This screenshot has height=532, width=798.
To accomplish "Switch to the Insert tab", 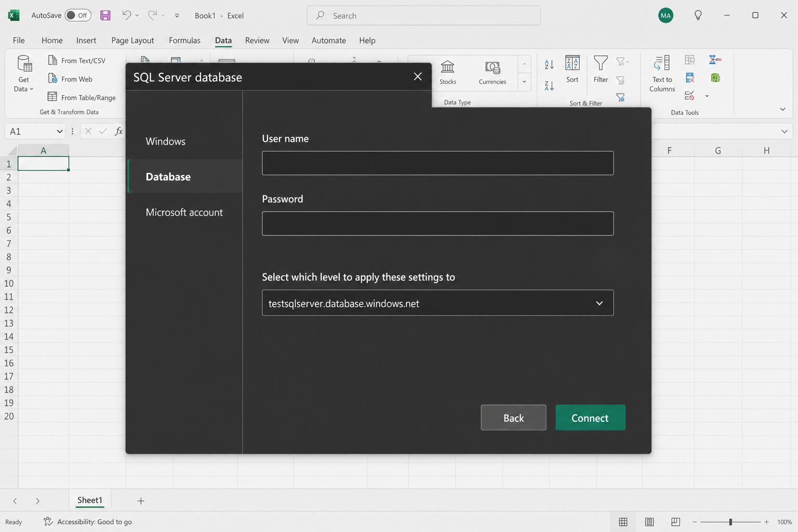I will (86, 41).
